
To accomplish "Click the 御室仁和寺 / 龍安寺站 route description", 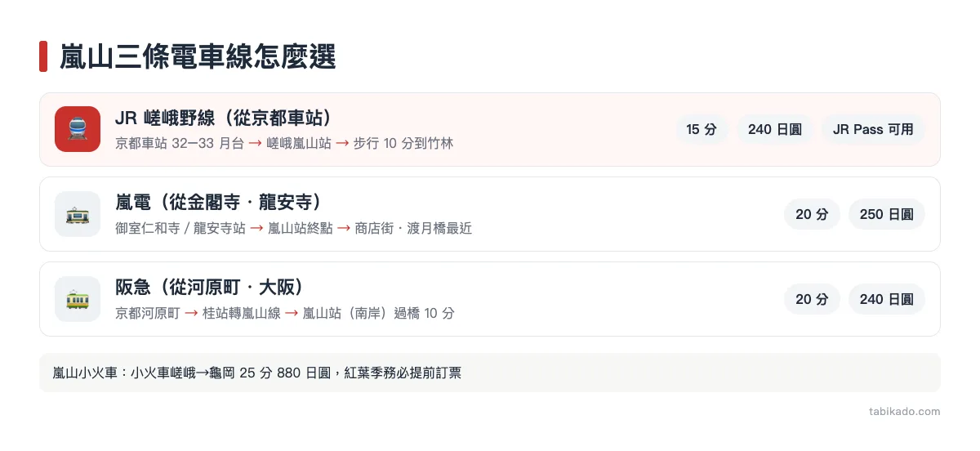I will [294, 229].
